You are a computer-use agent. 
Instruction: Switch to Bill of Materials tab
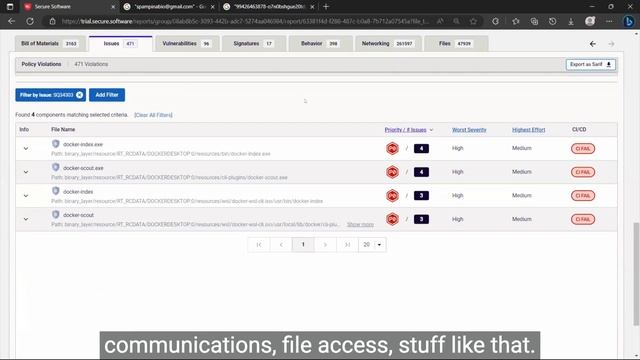pyautogui.click(x=50, y=44)
